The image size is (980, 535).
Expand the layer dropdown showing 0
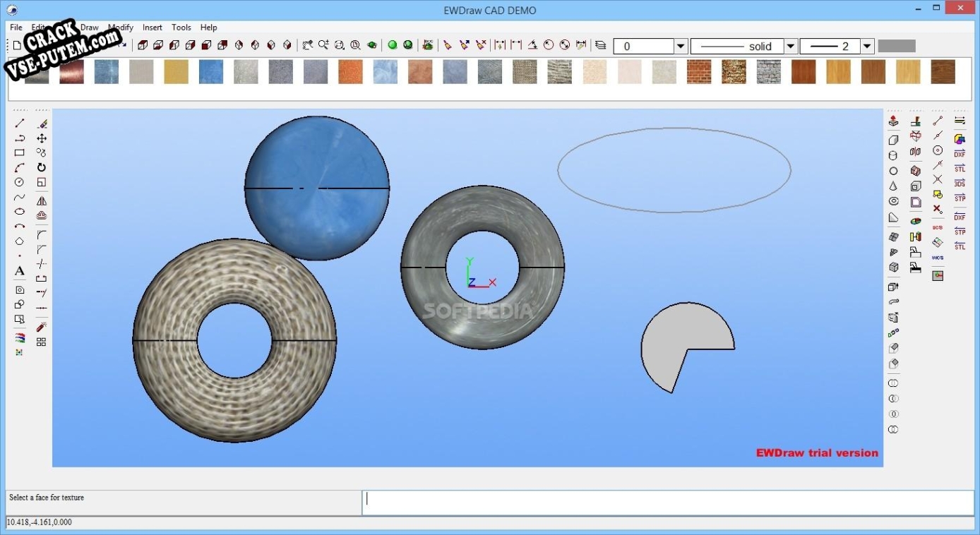pos(681,47)
